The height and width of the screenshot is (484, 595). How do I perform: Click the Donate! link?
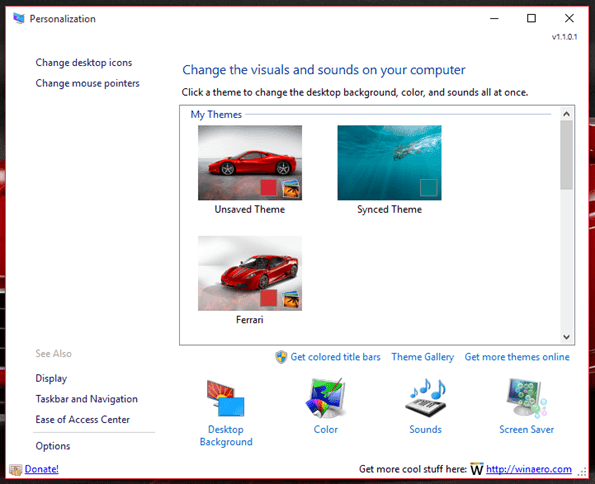[x=42, y=469]
